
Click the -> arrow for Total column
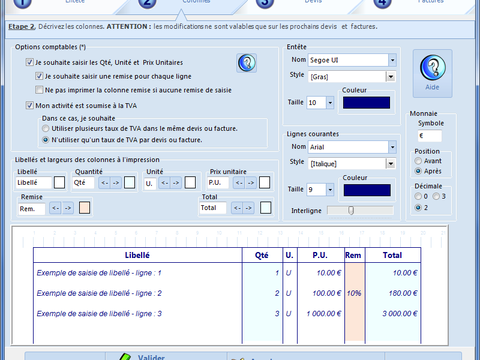[x=248, y=208]
